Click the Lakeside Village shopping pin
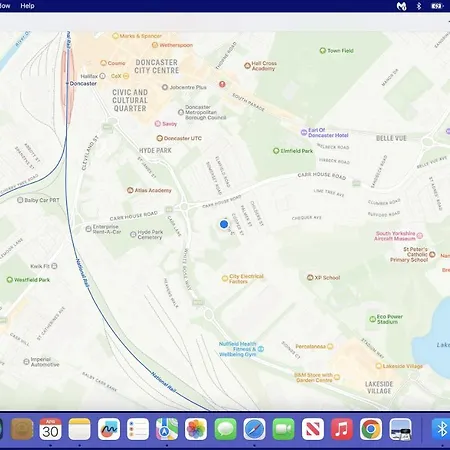Screen dimensions: 450x450 click(379, 366)
